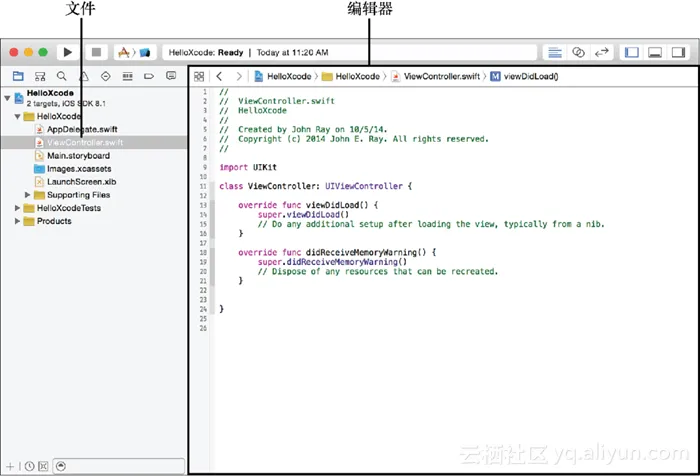This screenshot has width=700, height=476.
Task: Click the Stop button in toolbar
Action: 96,52
